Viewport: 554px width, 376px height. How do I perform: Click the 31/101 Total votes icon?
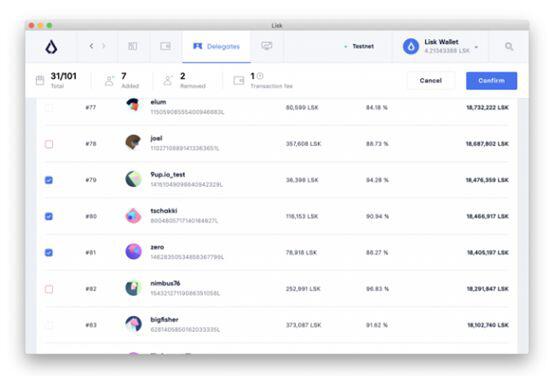pyautogui.click(x=40, y=81)
